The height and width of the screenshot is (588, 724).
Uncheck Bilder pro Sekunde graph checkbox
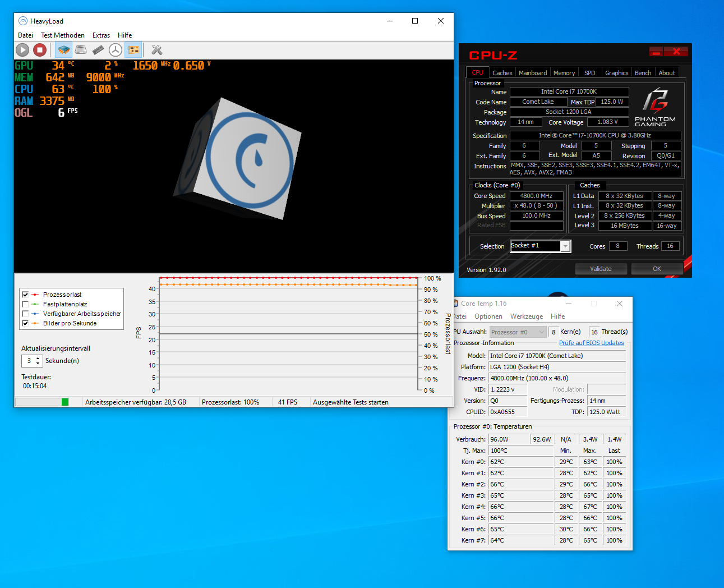click(x=25, y=323)
